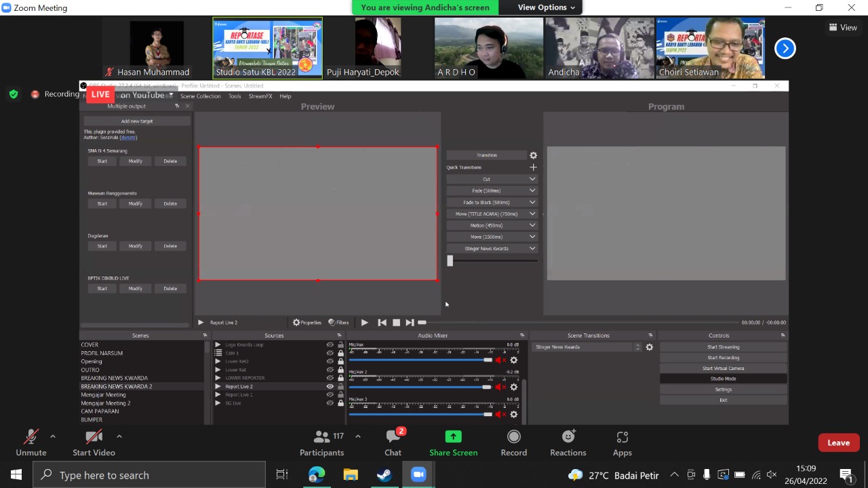The height and width of the screenshot is (488, 868).
Task: Open Filters for Report Live 2 source
Action: coord(338,323)
